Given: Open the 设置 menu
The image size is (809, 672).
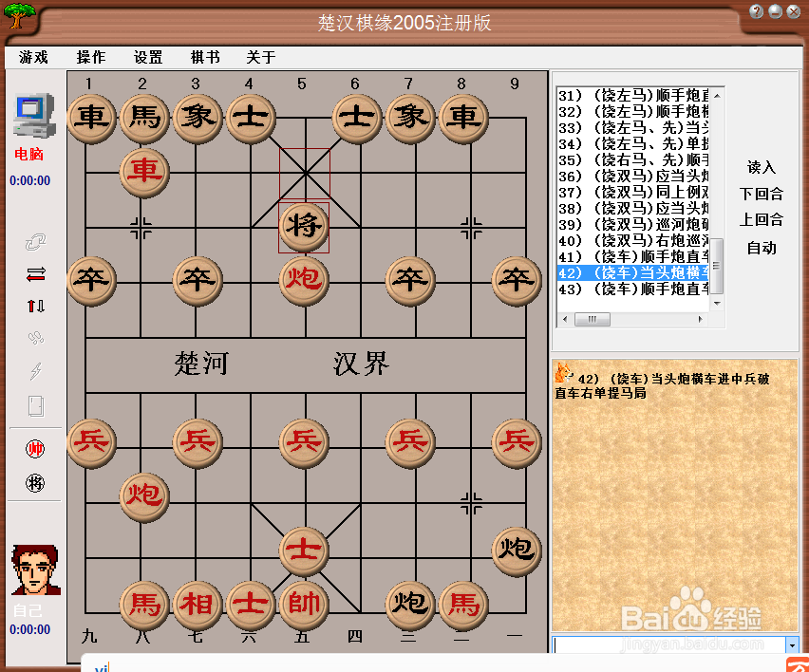Looking at the screenshot, I should point(147,57).
